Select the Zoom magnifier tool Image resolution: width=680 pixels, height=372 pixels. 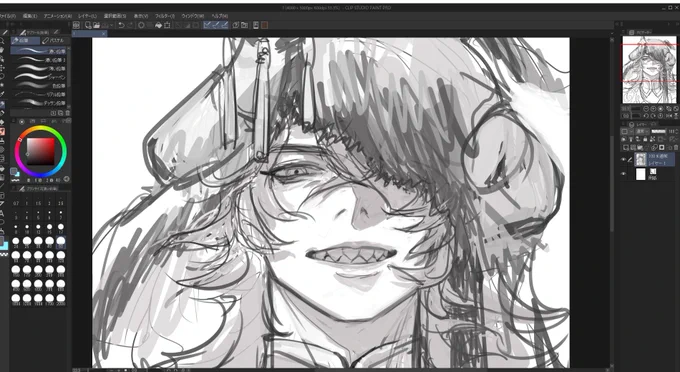(x=2, y=40)
